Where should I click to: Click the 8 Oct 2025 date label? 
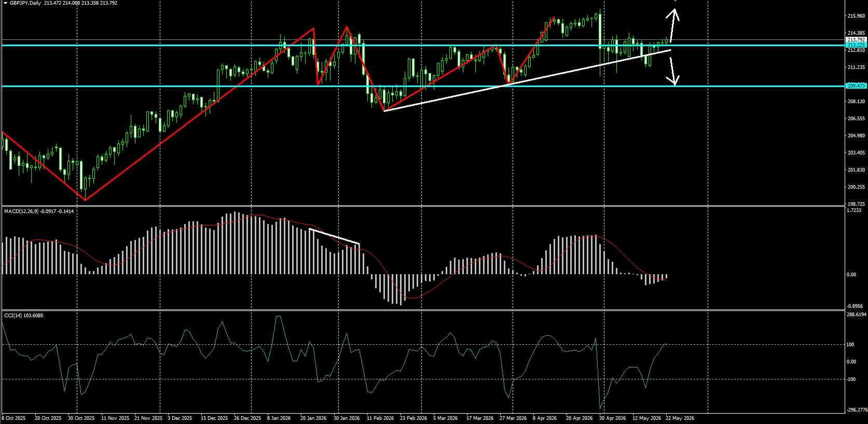pos(14,418)
